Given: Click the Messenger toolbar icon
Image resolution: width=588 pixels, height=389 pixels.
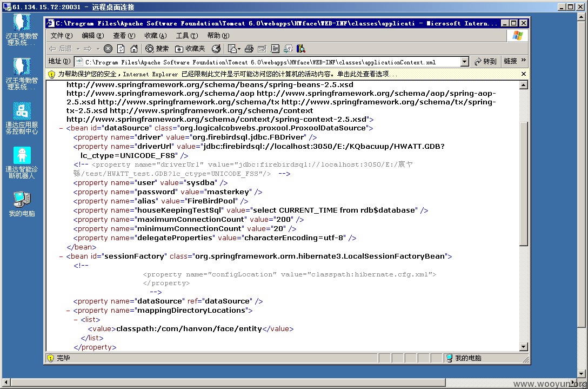Looking at the screenshot, I should [288, 49].
